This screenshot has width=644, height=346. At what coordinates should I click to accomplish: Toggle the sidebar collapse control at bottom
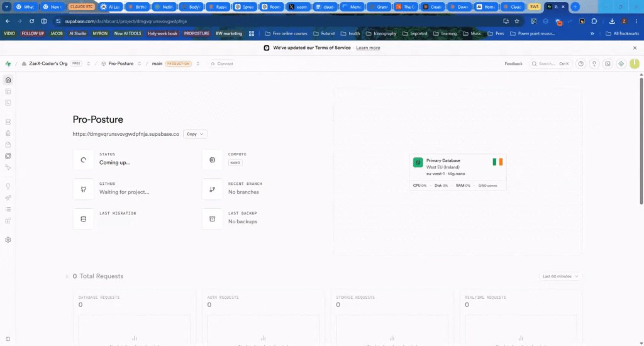8,339
